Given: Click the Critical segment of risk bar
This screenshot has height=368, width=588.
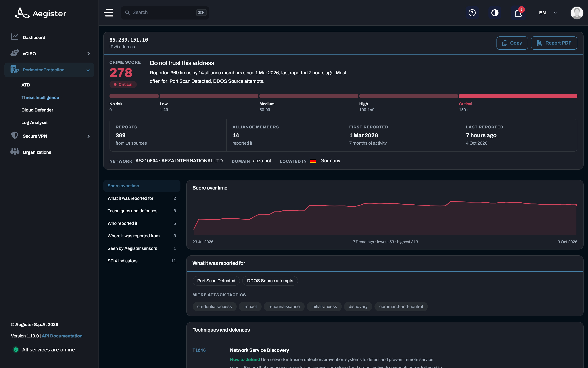Looking at the screenshot, I should [518, 96].
